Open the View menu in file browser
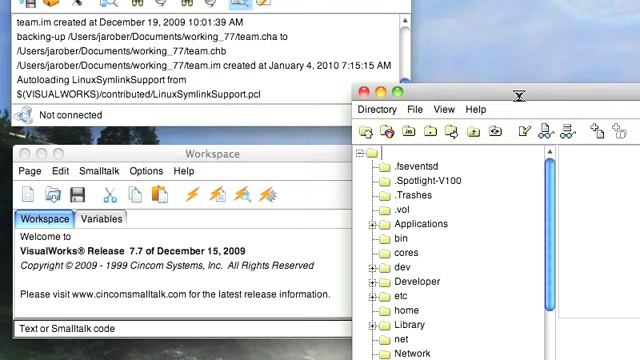Screen dimensions: 640x360 click(444, 109)
